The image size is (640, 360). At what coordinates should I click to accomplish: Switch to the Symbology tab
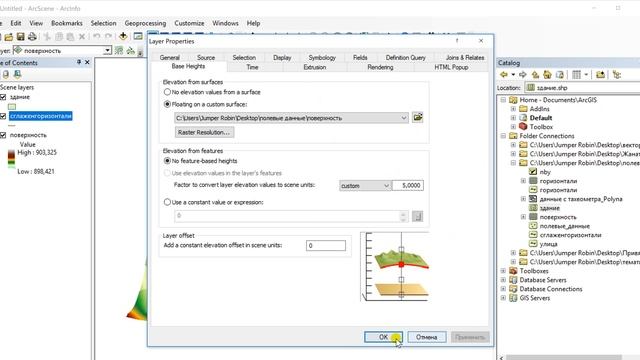coord(322,58)
